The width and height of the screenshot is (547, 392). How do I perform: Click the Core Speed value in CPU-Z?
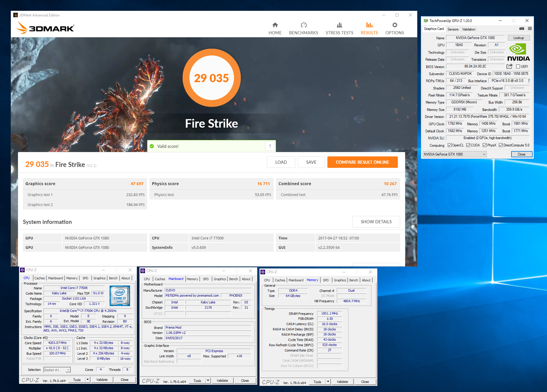(x=57, y=343)
